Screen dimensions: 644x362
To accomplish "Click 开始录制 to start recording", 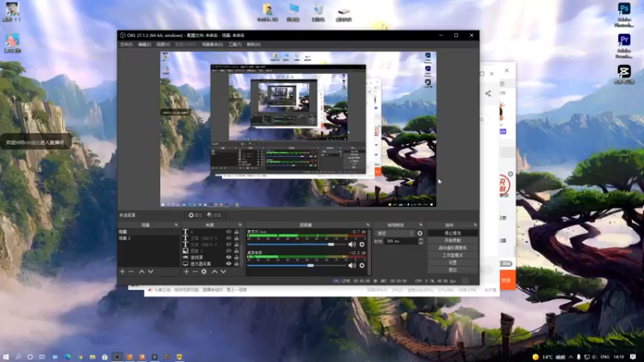I will [x=452, y=241].
